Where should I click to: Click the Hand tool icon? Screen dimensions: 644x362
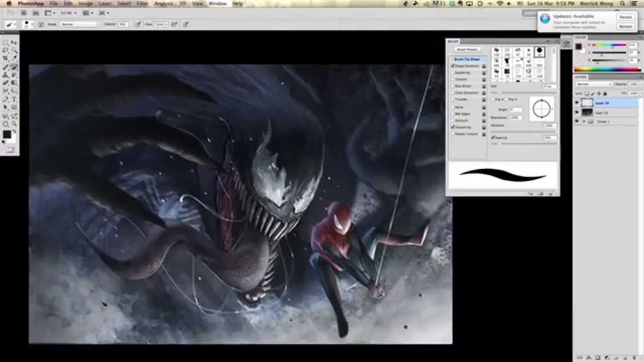click(6, 116)
